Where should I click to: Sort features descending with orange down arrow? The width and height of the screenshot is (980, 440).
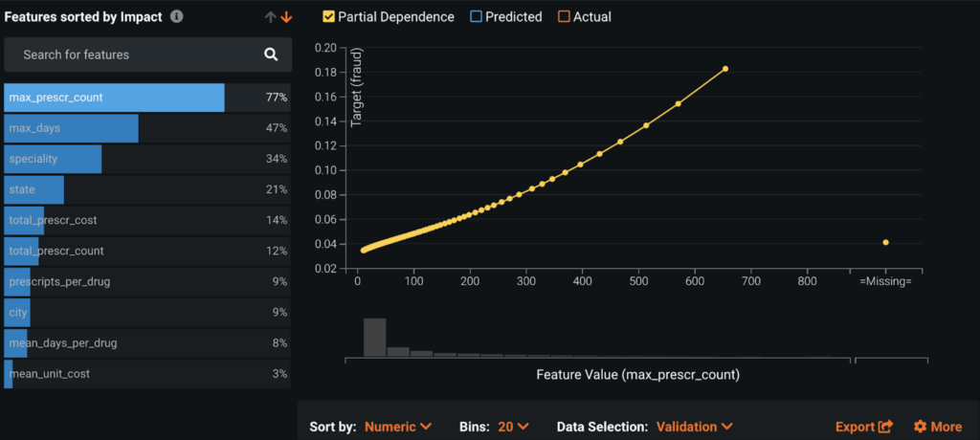[286, 17]
